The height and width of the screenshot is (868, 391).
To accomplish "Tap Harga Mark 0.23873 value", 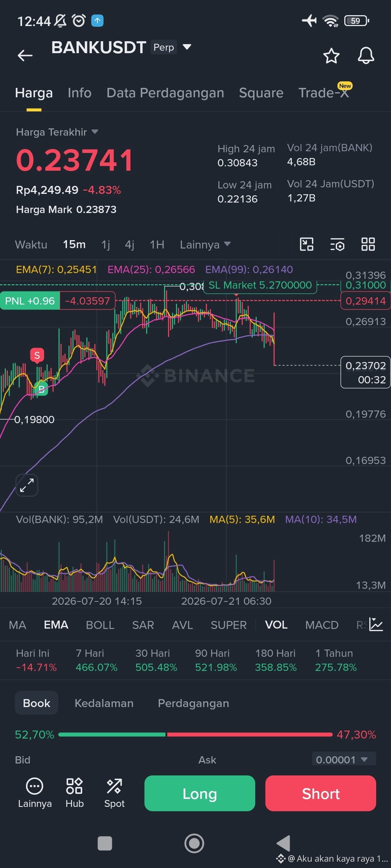I will pos(66,209).
